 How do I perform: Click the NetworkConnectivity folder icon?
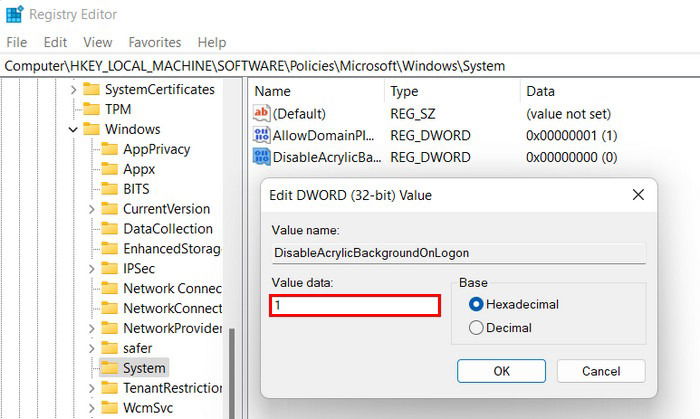point(109,308)
